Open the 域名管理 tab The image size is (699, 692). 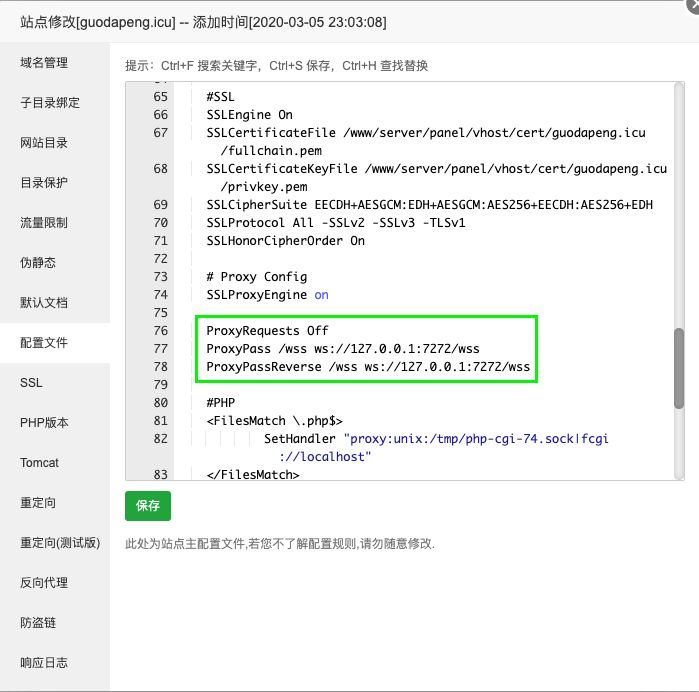[x=45, y=63]
